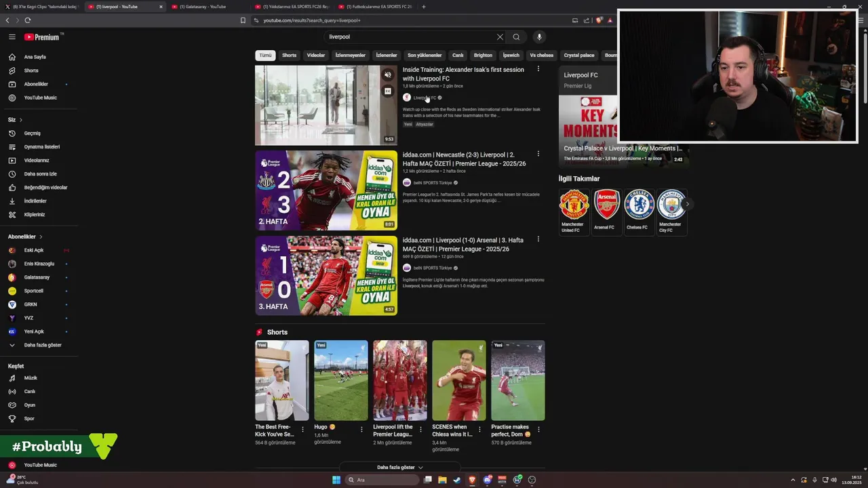This screenshot has width=868, height=488.
Task: Open options menu for Liverpool (1-0) Arsenal video
Action: tap(538, 239)
